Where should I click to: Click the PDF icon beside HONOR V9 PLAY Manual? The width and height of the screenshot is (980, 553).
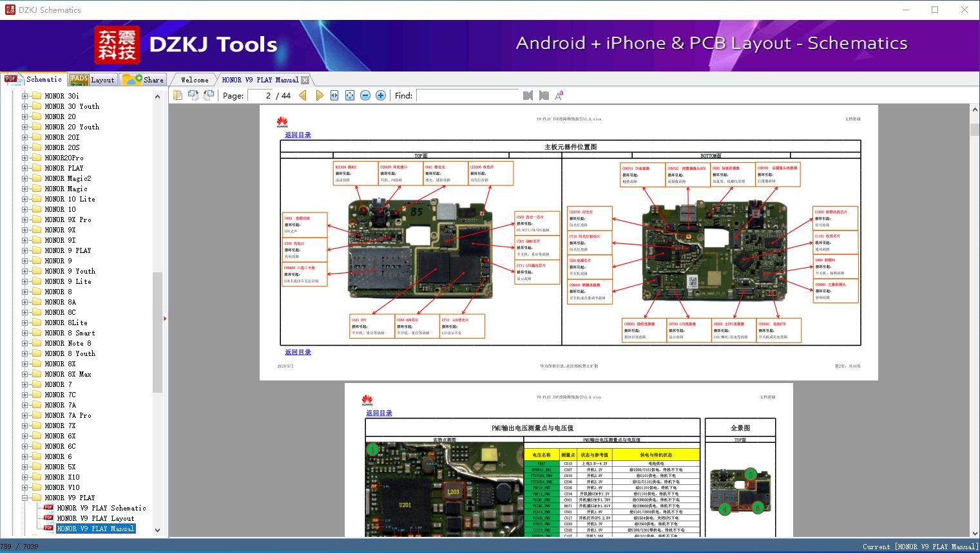pyautogui.click(x=48, y=529)
